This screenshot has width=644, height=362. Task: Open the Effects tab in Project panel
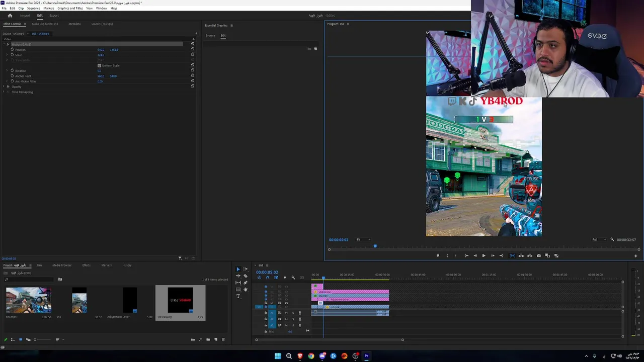(87, 265)
